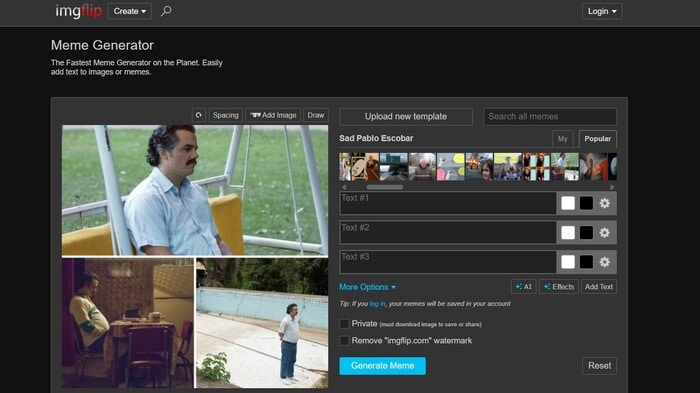Tick Remove imgflip.com watermark checkbox
The width and height of the screenshot is (700, 393).
pos(344,341)
